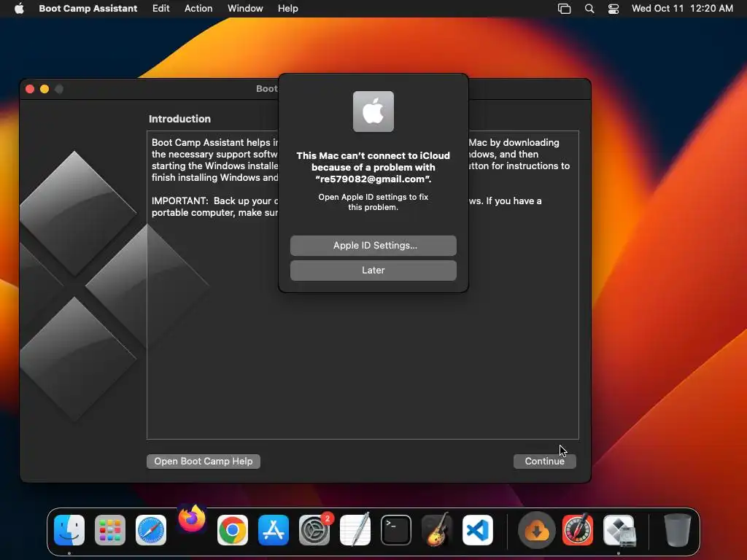This screenshot has height=560, width=747.
Task: Click Open Boot Camp Help
Action: [204, 461]
